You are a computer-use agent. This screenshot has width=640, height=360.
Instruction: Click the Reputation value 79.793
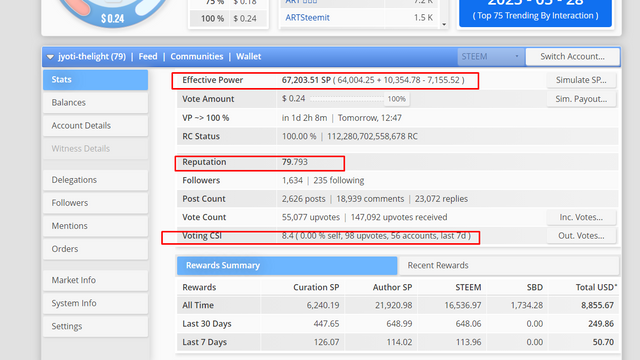tap(295, 162)
